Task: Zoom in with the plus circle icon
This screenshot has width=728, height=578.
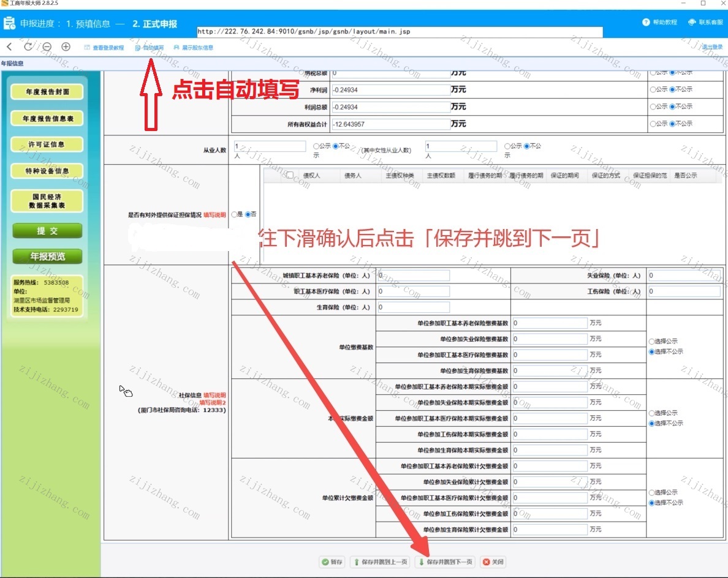Action: pyautogui.click(x=66, y=47)
